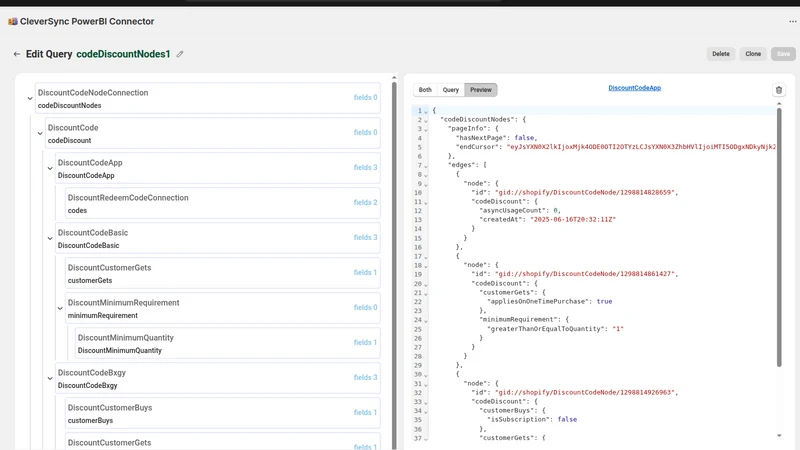The image size is (800, 450).
Task: Click the scroll up arrow of tree panel
Action: [394, 78]
